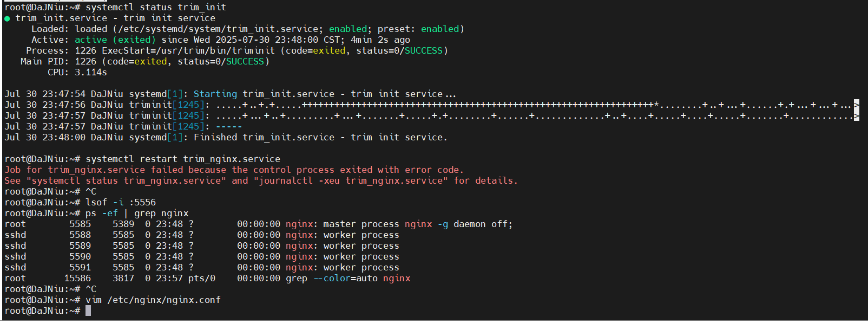
Task: Click the /etc/systemd/system/trim_init.service path
Action: tap(218, 29)
